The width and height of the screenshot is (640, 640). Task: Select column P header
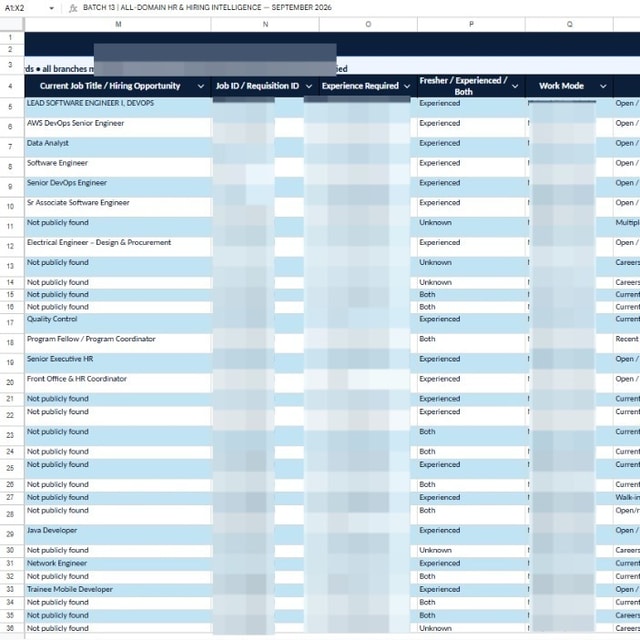pos(471,24)
